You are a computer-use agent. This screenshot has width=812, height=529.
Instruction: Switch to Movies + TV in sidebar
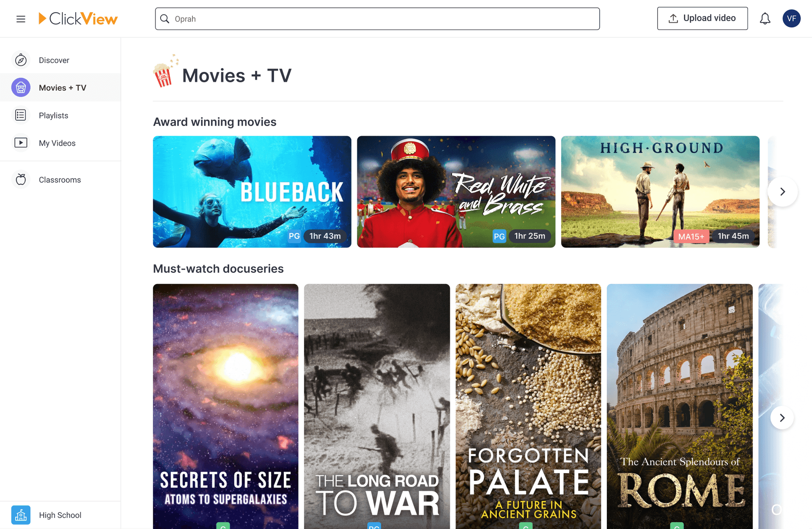(62, 88)
